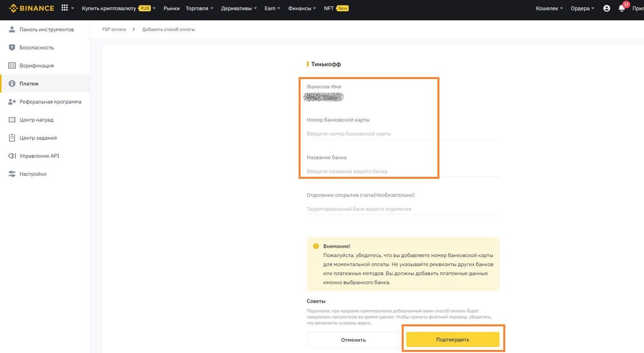Click the Безопасность shield icon
This screenshot has height=353, width=644.
[12, 47]
